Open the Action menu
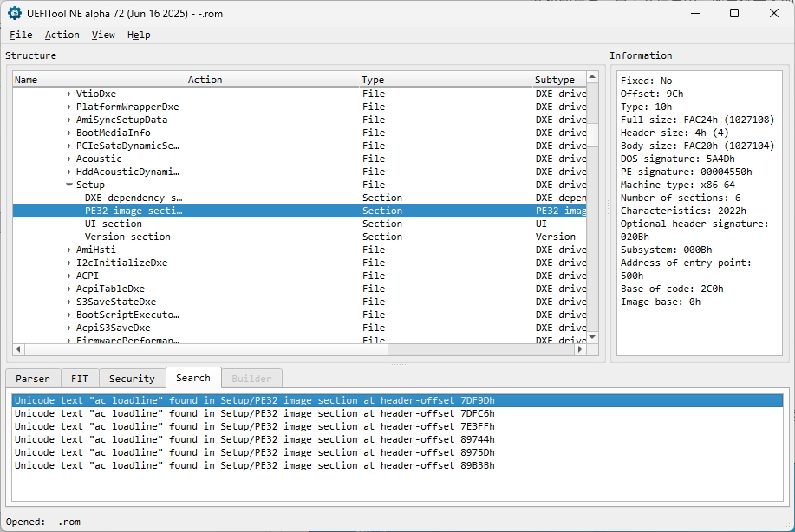The height and width of the screenshot is (532, 795). click(x=62, y=35)
